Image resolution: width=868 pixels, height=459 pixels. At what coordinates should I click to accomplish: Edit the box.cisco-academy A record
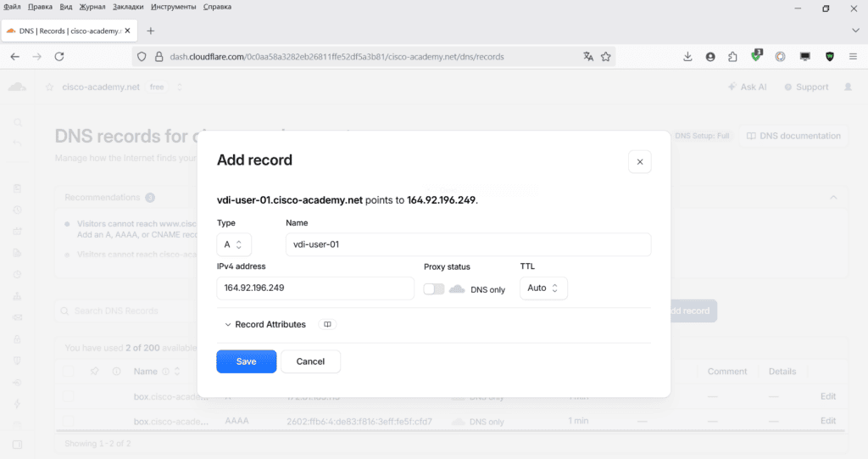[x=828, y=396]
